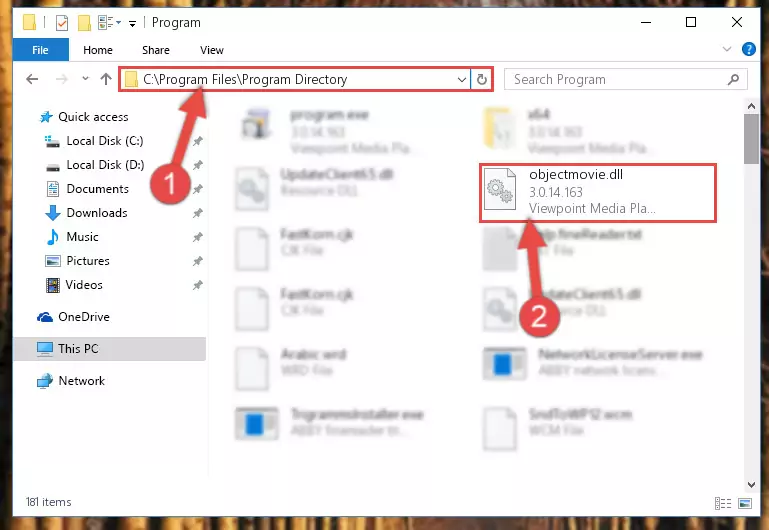
Task: Open Pictures folder in sidebar
Action: click(88, 261)
